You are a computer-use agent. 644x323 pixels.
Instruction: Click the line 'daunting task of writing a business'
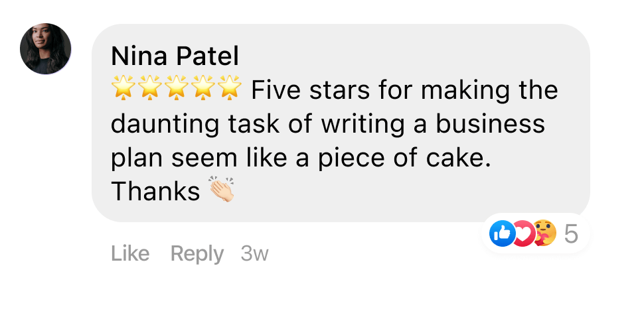[328, 123]
